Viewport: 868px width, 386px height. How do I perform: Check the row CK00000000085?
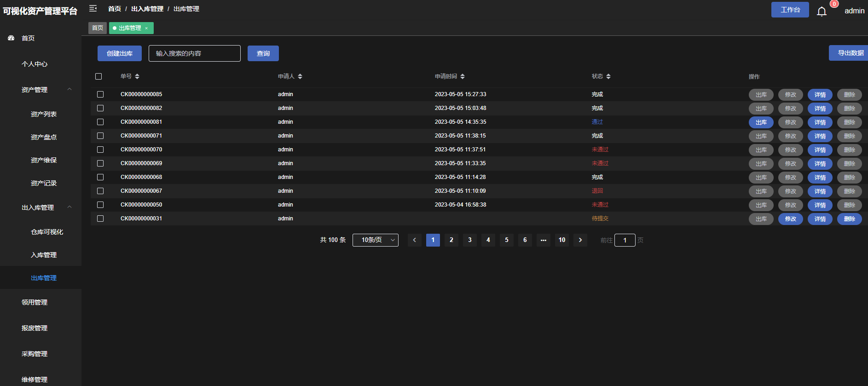100,94
